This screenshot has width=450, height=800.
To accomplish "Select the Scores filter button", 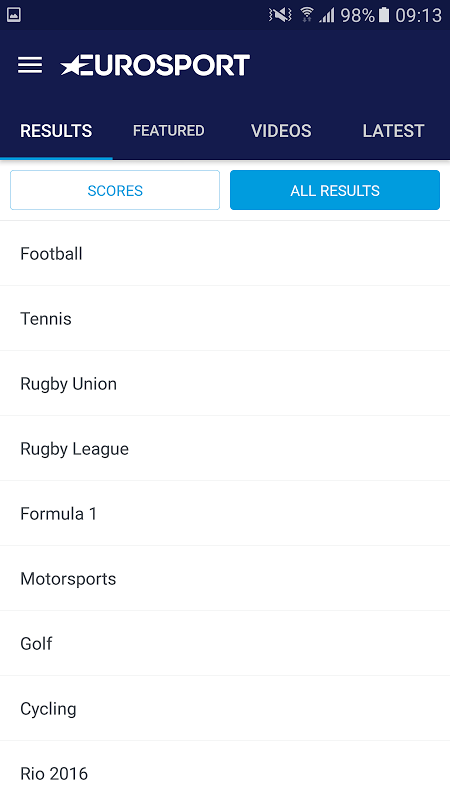I will tap(115, 190).
